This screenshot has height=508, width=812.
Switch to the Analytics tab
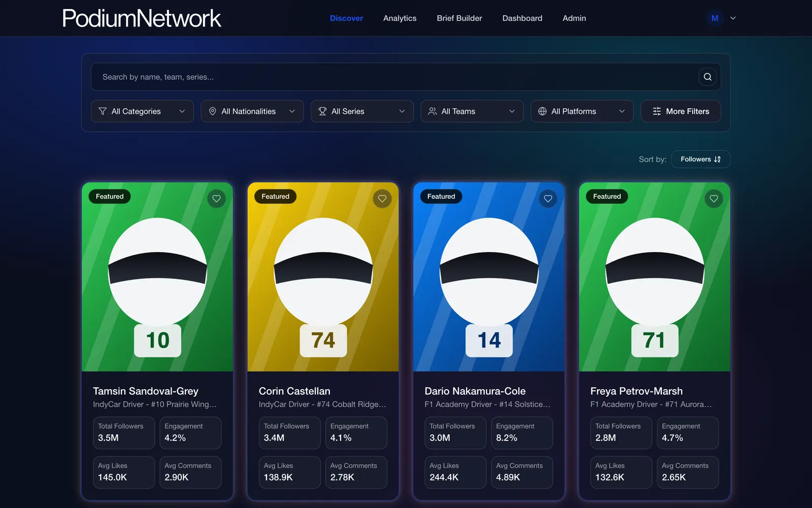(x=400, y=18)
